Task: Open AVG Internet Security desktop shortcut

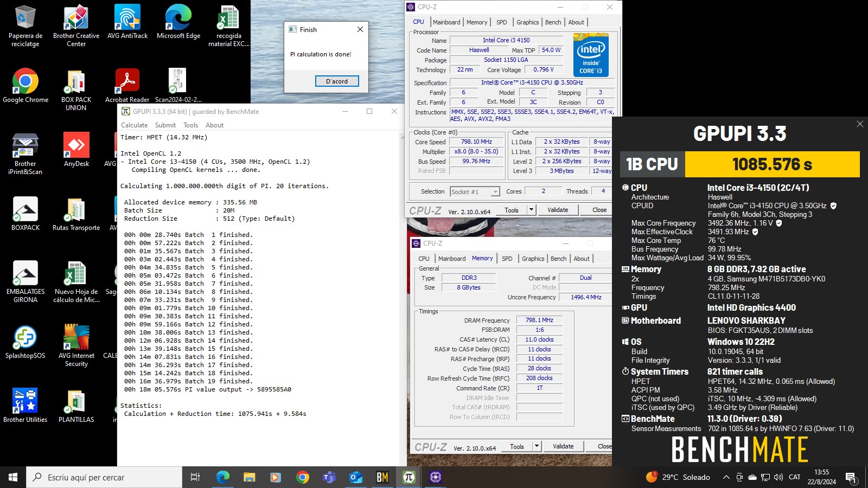Action: tap(76, 345)
